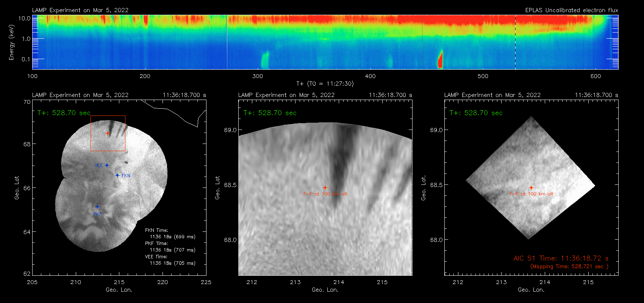Screen dimensions: 644x303
Task: Click the '214' longitude tick of the middle panel
Action: [x=339, y=282]
